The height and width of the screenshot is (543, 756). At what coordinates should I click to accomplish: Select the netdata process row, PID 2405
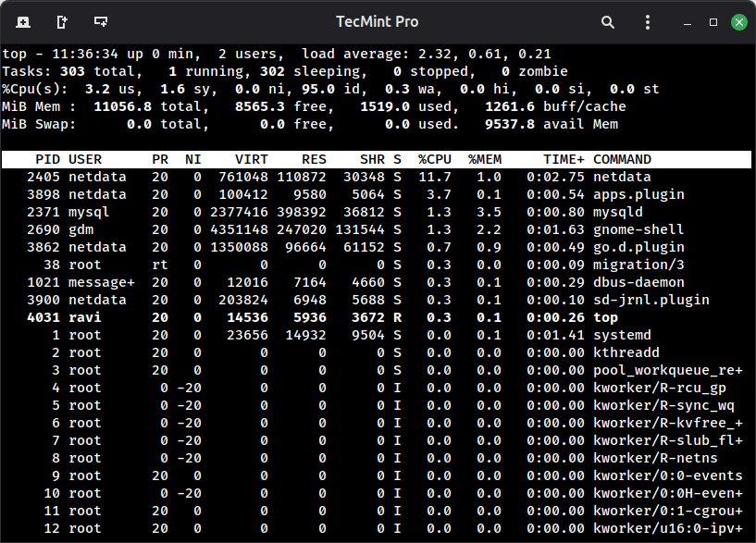tap(370, 178)
